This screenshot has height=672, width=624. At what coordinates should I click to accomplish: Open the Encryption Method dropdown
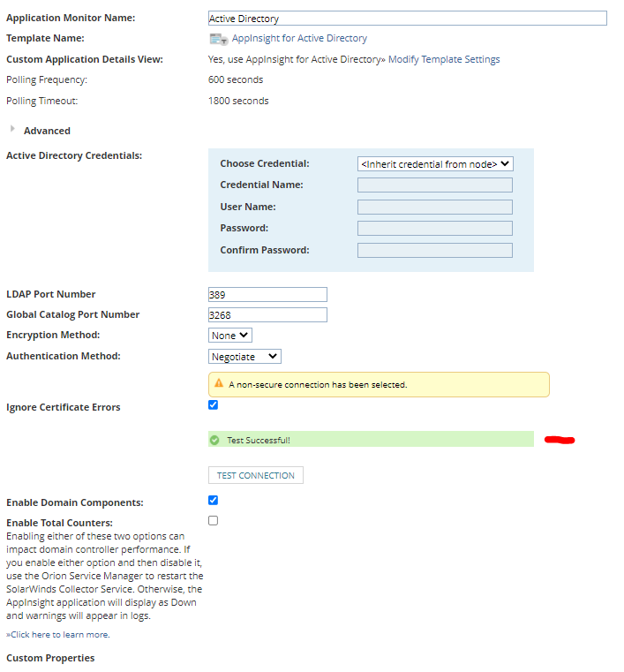point(230,336)
